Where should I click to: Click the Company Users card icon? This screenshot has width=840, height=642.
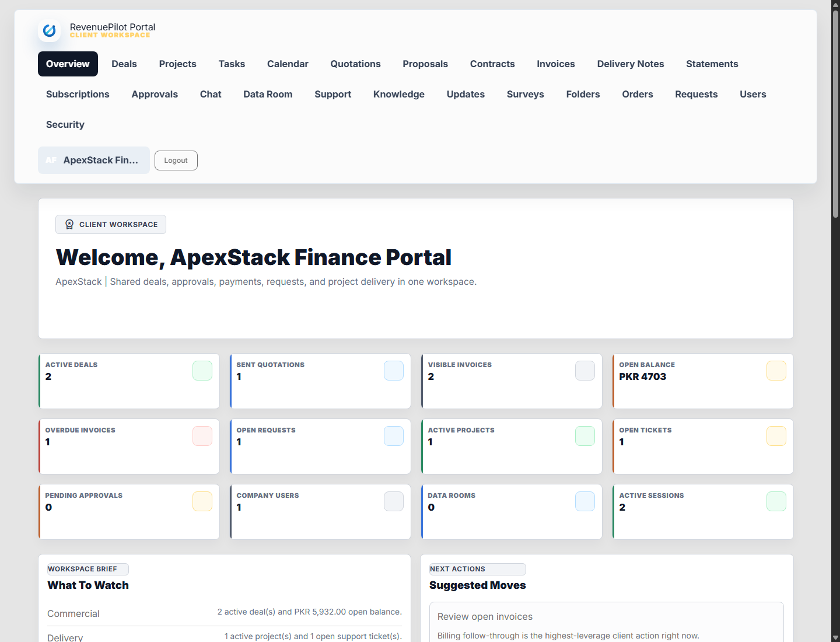(x=394, y=501)
